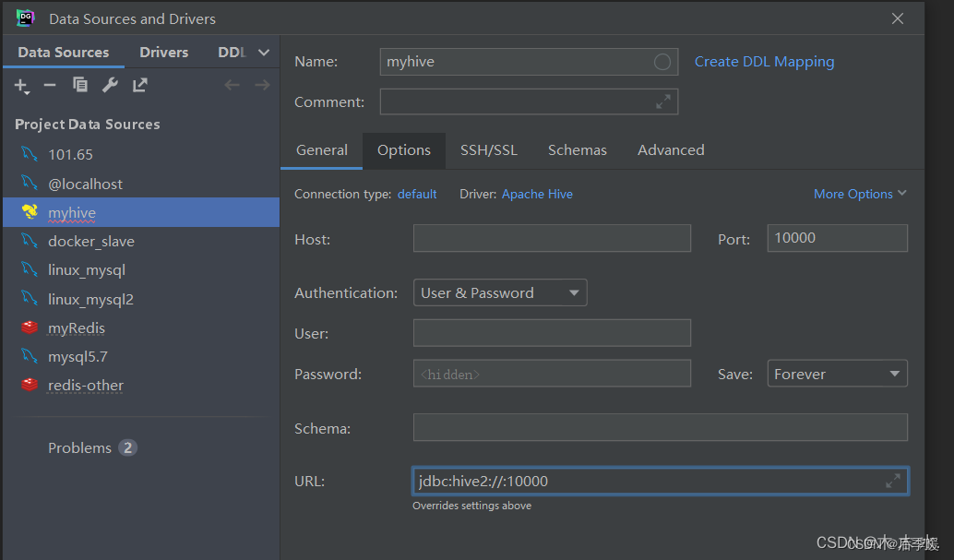
Task: Select the myRedis data source
Action: point(141,328)
